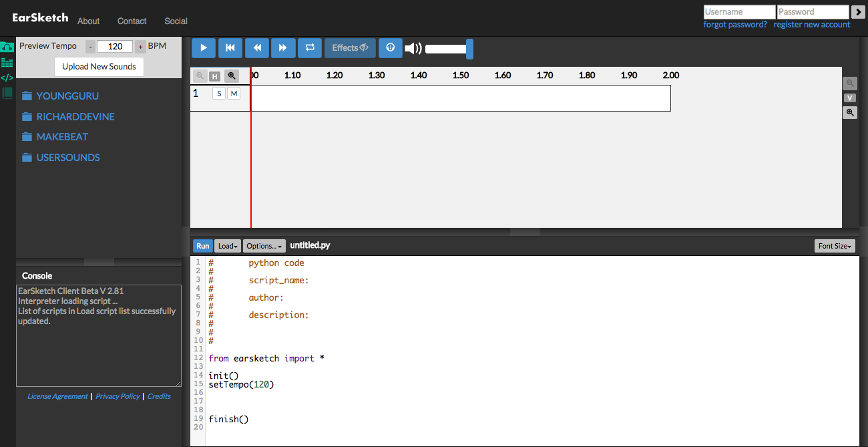The height and width of the screenshot is (447, 868).
Task: Open the Social menu item
Action: click(176, 21)
